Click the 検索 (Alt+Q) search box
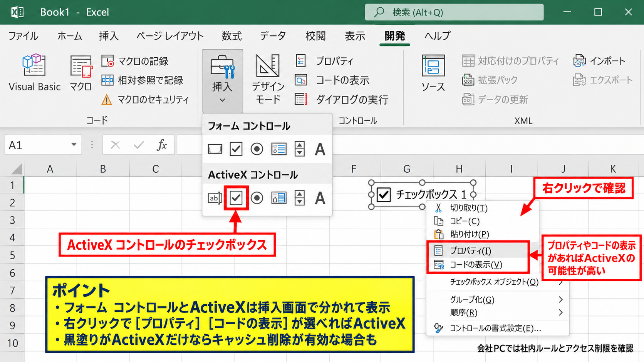Screen dimensions: 644x362 point(454,12)
